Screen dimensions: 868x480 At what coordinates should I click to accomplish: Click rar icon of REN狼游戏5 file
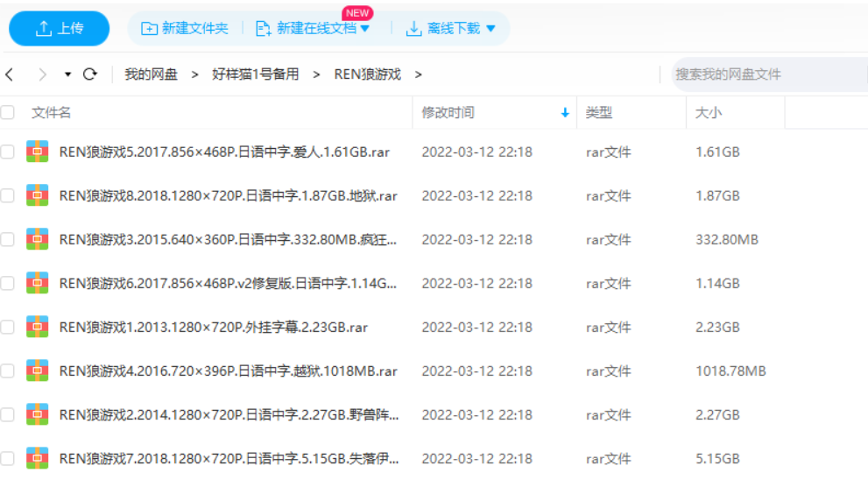[37, 152]
